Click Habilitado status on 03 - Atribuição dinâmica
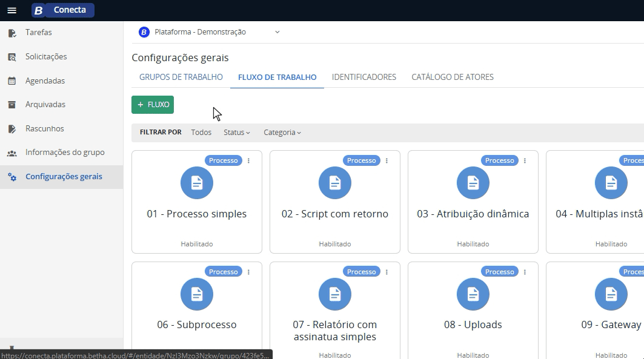 tap(473, 244)
